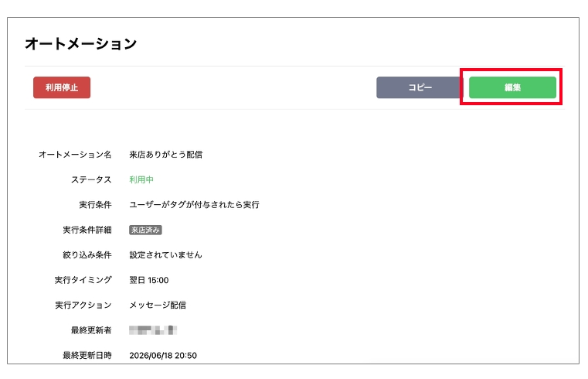Select the 来店ありがとう配信 automation name
Screen dimensions: 588x379
click(x=166, y=155)
